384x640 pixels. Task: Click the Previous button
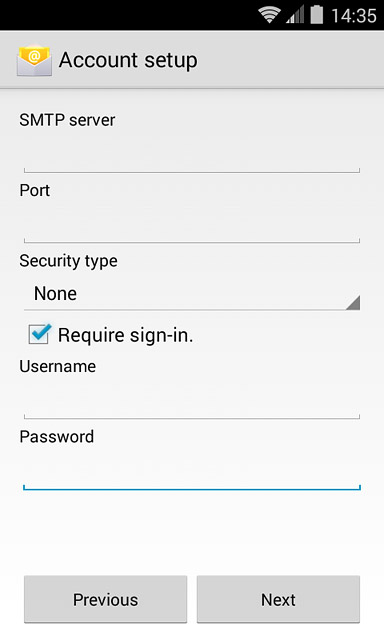coord(105,599)
